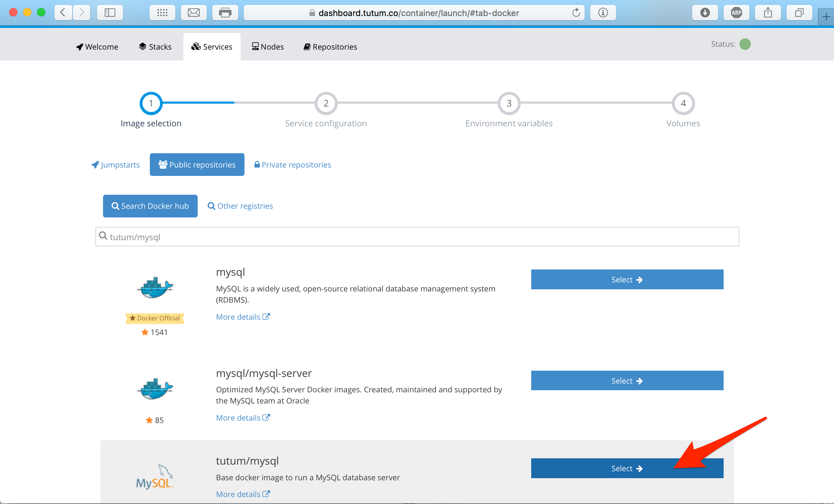Open More details for mysql/mysql-server

coord(243,418)
